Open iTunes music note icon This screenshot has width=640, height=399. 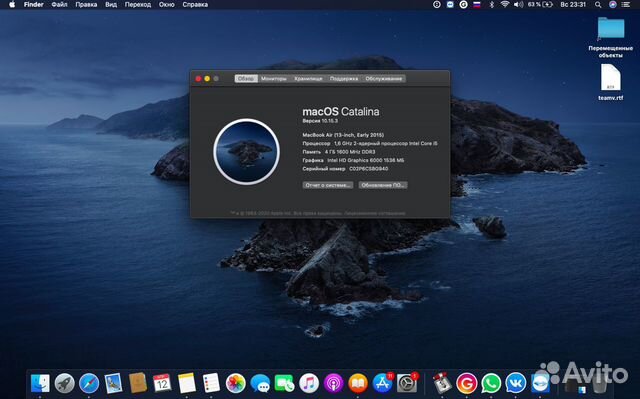click(309, 383)
